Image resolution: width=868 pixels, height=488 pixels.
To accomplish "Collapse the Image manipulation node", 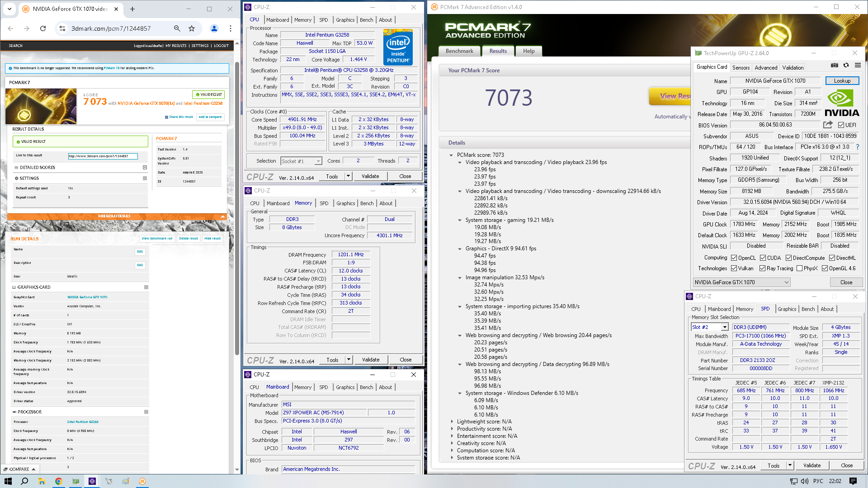I will 460,277.
